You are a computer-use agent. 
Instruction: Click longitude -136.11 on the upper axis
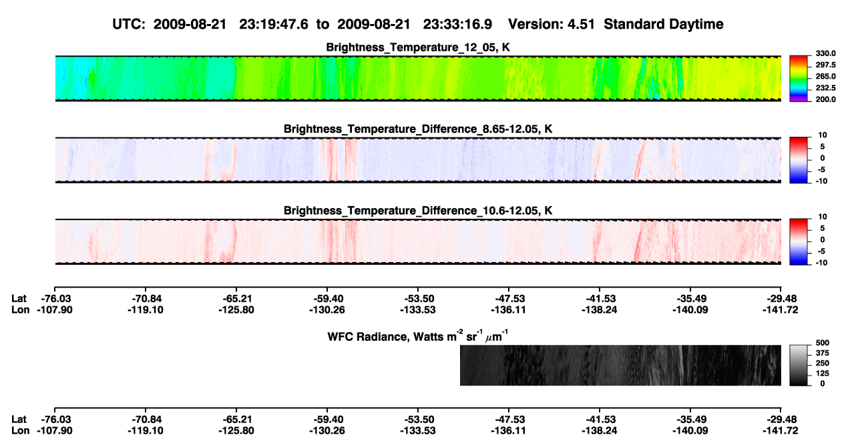509,310
